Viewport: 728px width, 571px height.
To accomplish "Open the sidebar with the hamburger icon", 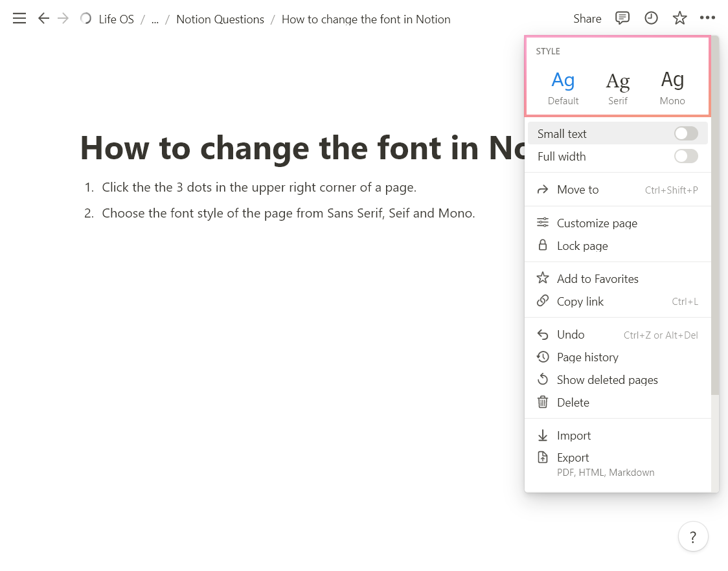I will (19, 18).
